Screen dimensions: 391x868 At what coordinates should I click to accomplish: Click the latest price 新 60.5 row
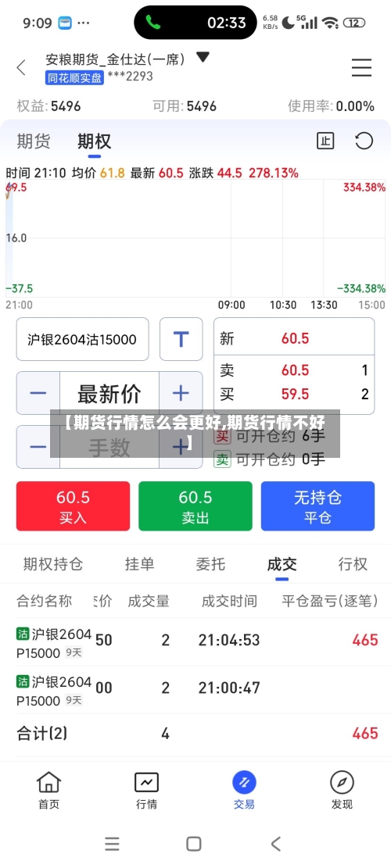tap(294, 338)
